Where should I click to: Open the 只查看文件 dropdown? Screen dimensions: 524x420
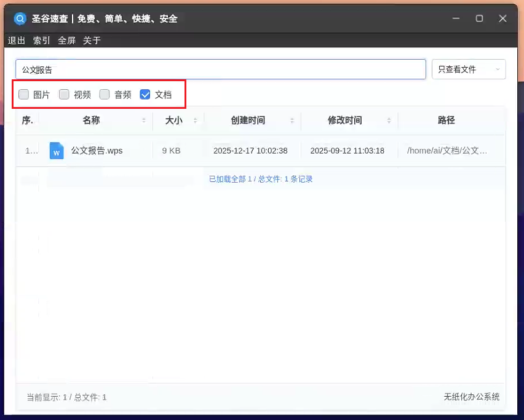[469, 69]
